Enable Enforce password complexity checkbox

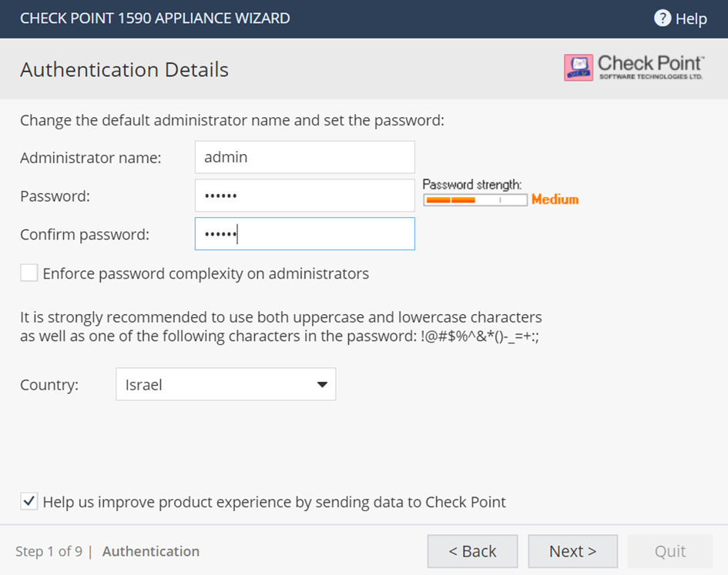[29, 273]
